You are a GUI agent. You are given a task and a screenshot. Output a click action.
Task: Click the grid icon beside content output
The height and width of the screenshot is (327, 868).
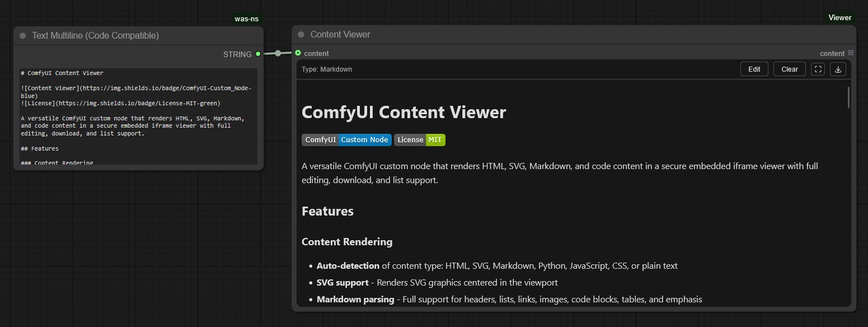pyautogui.click(x=851, y=53)
